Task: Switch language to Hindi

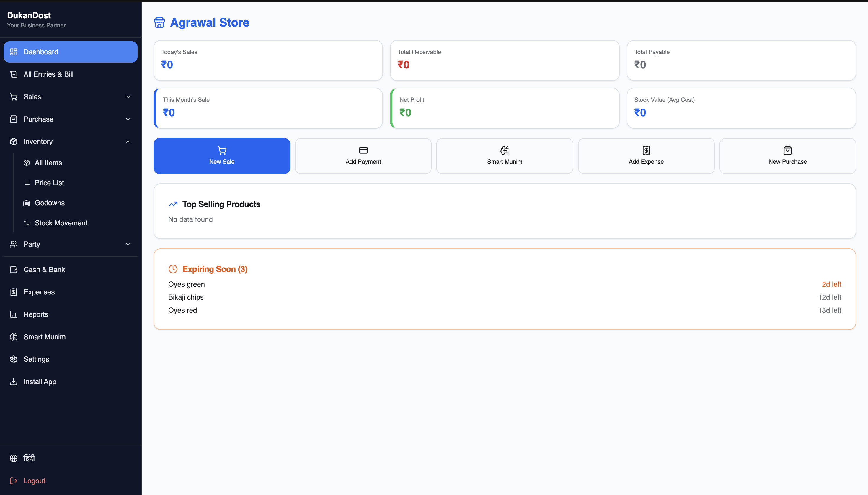Action: 29,458
